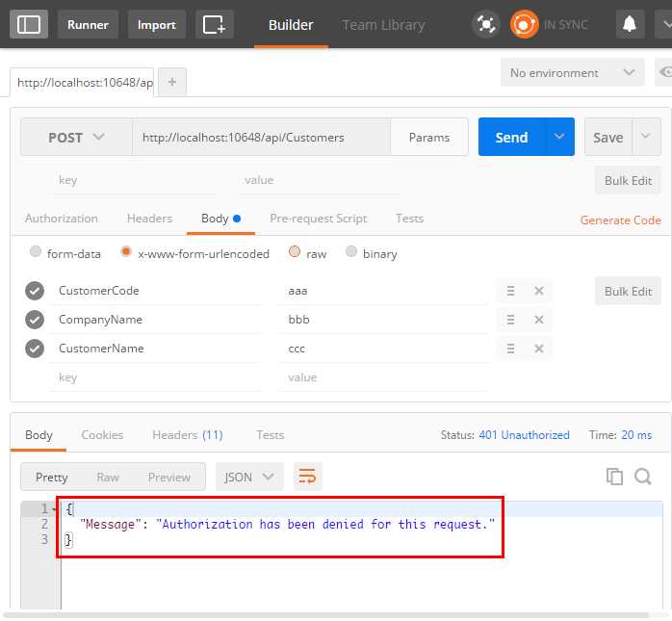
Task: Open the response Cookies tab
Action: [102, 435]
